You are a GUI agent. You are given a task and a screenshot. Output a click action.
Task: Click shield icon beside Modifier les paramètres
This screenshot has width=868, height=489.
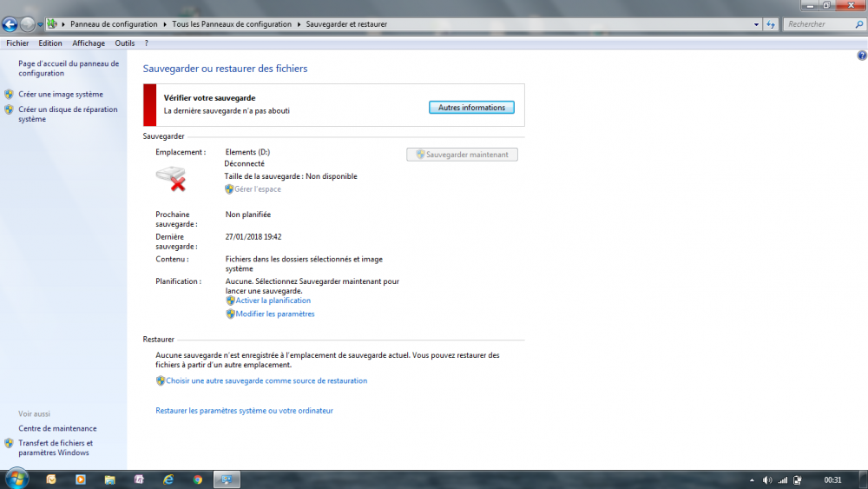click(x=230, y=314)
